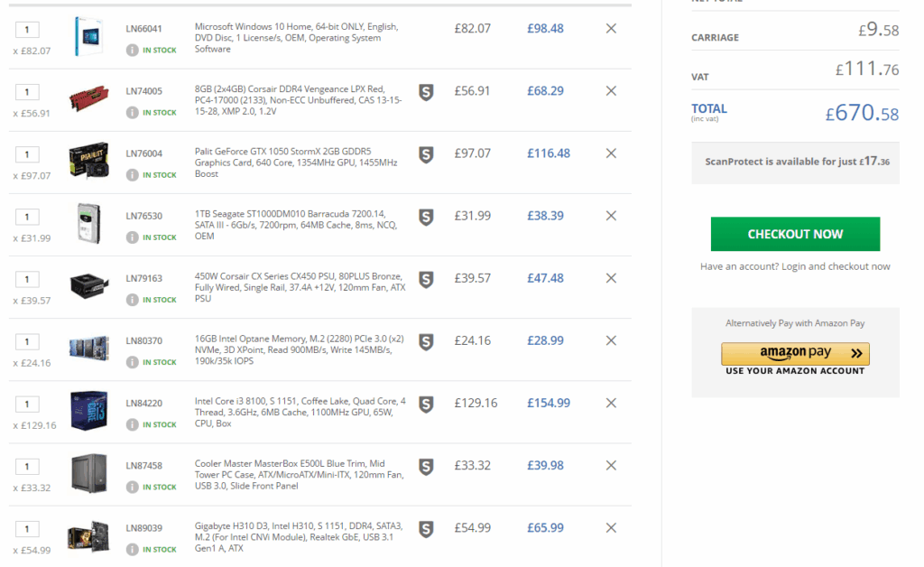Click quantity field for Windows 10 Home
The image size is (924, 567).
click(27, 30)
